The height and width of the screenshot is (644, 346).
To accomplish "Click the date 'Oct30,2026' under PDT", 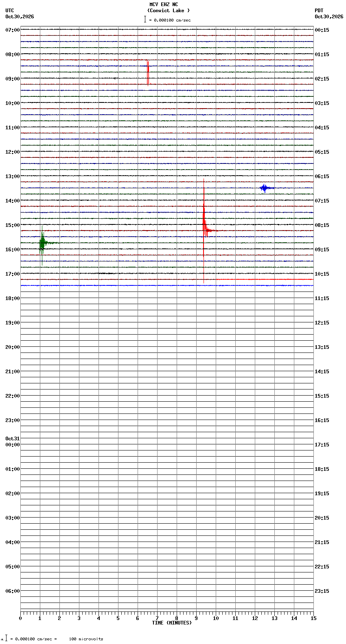I will [329, 17].
